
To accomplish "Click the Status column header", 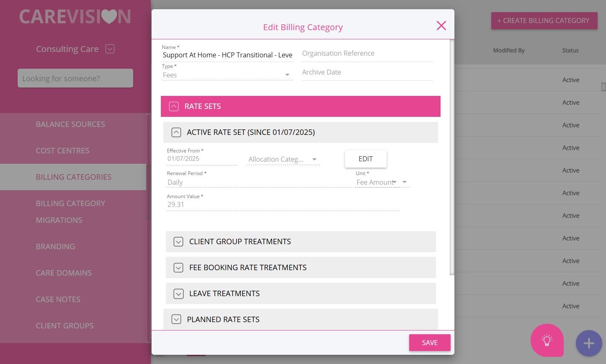I will [570, 50].
